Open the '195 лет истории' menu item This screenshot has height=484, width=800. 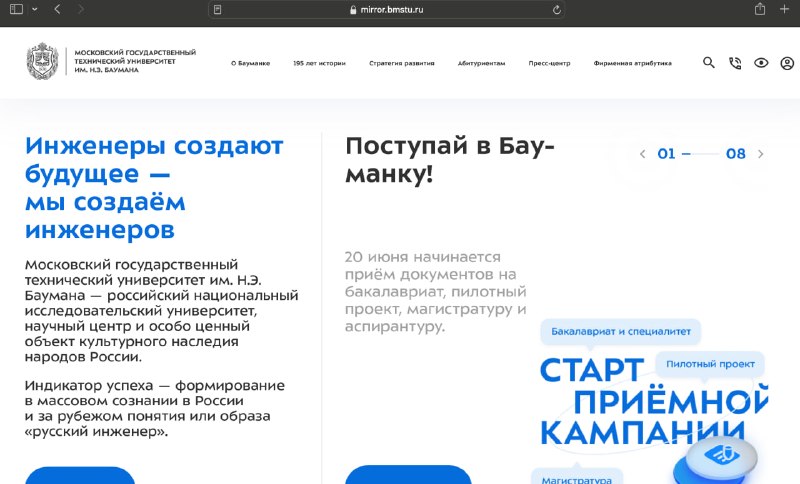[319, 63]
